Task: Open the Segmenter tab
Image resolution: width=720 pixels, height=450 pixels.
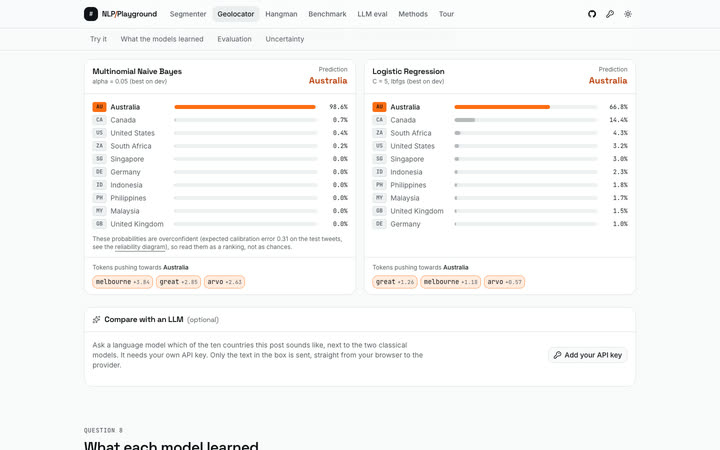Action: tap(188, 14)
